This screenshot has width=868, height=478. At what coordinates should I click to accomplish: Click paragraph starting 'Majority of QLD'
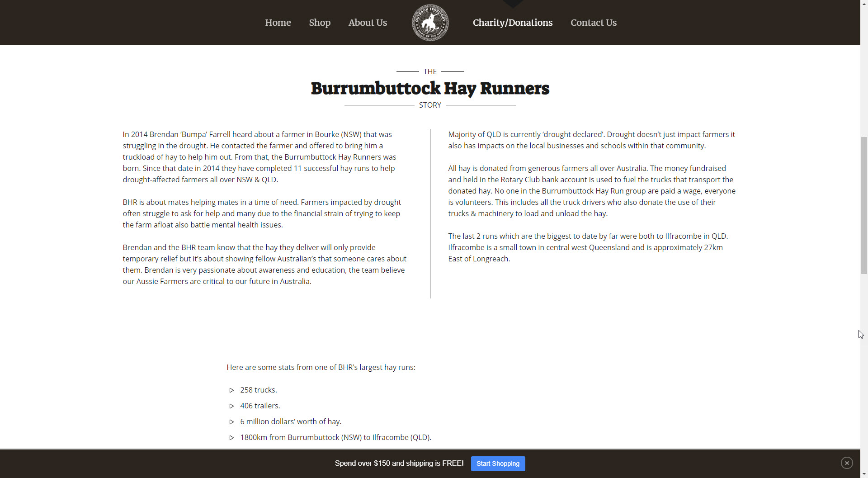tap(591, 140)
